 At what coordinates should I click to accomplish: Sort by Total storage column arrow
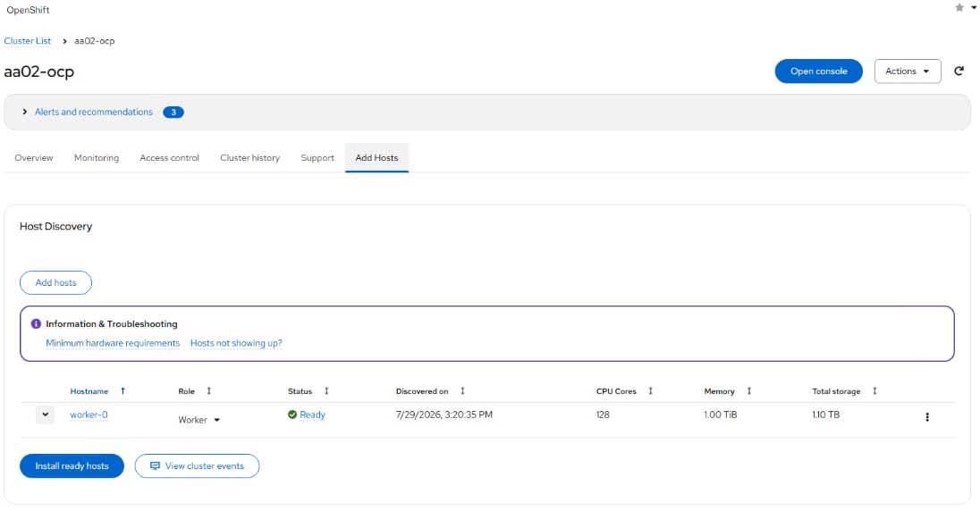pyautogui.click(x=874, y=391)
